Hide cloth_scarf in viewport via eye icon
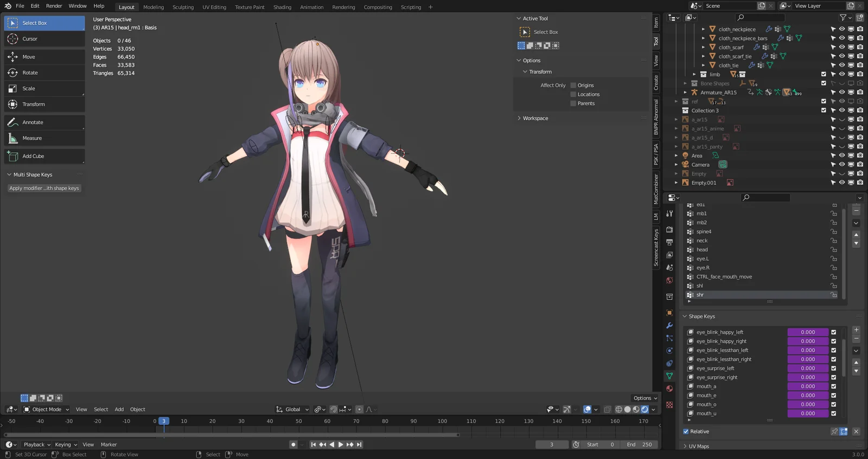868x459 pixels. pos(842,47)
